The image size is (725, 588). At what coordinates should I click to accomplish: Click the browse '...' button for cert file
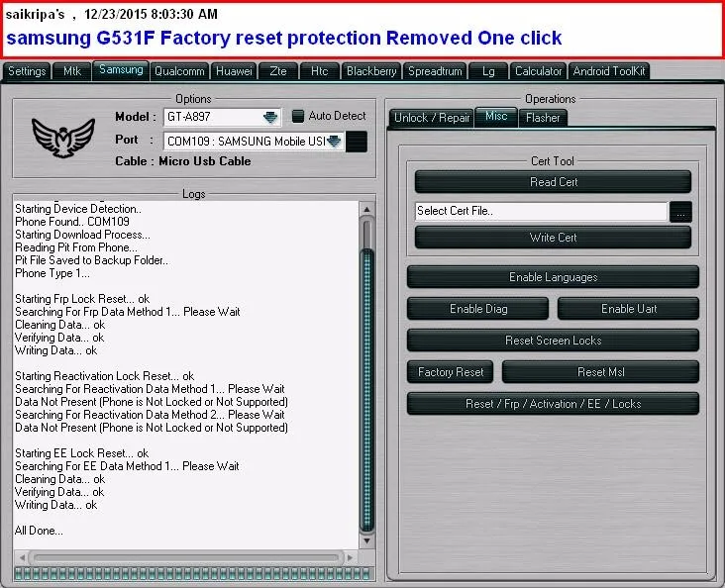[680, 212]
